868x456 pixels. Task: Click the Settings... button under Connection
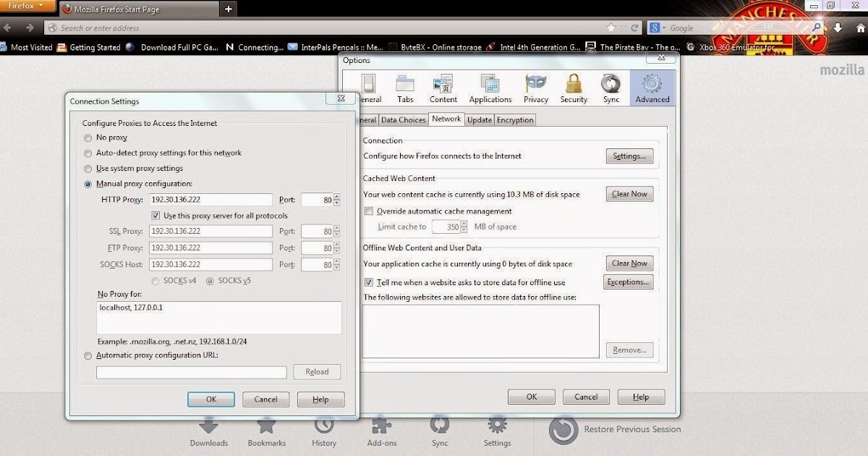(x=629, y=156)
